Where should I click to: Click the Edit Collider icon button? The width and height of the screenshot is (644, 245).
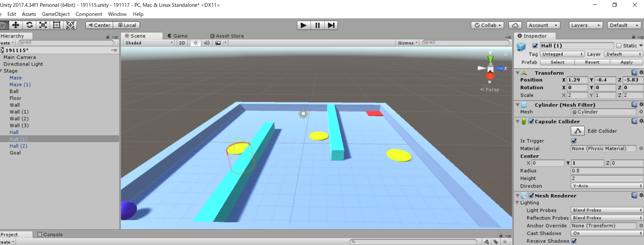click(577, 131)
